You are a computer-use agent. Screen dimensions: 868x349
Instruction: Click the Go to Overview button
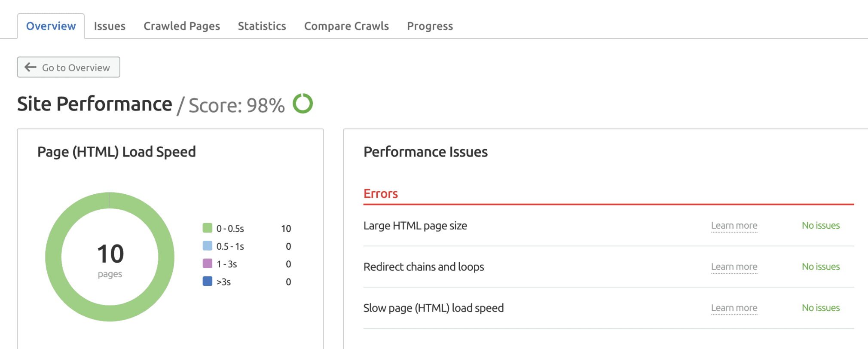pyautogui.click(x=68, y=67)
